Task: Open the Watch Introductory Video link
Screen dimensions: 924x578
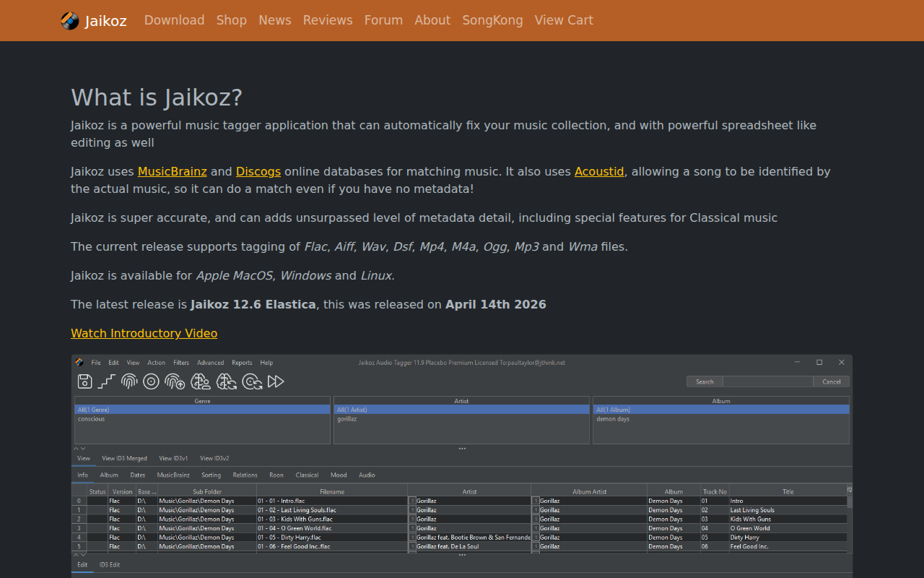Action: pos(144,333)
